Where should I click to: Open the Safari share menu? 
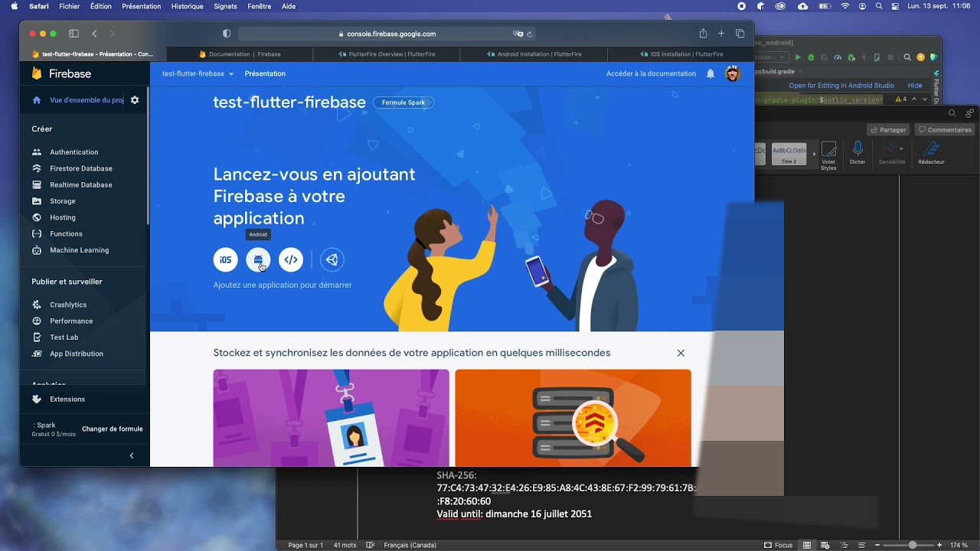point(703,34)
